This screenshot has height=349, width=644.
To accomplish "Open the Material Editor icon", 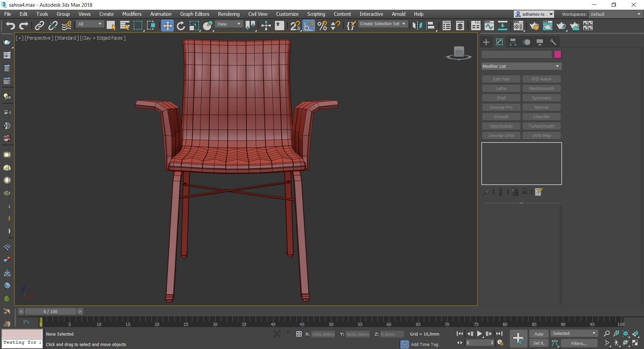I will 518,26.
